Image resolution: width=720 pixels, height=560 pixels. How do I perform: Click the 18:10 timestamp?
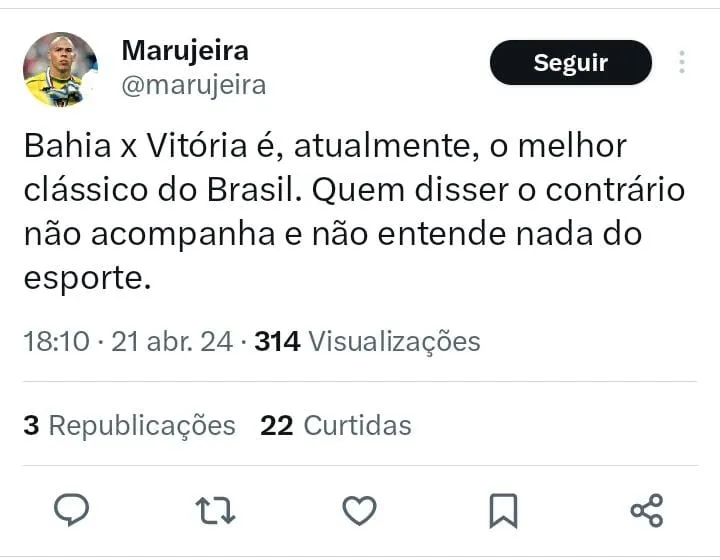(56, 341)
